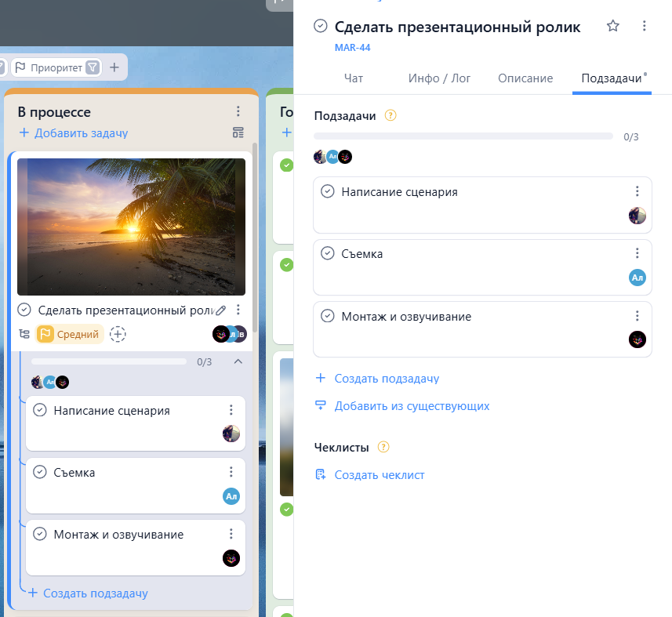The width and height of the screenshot is (672, 617).
Task: Open the three-dot menu for the "Съемка" subtask
Action: click(x=637, y=252)
